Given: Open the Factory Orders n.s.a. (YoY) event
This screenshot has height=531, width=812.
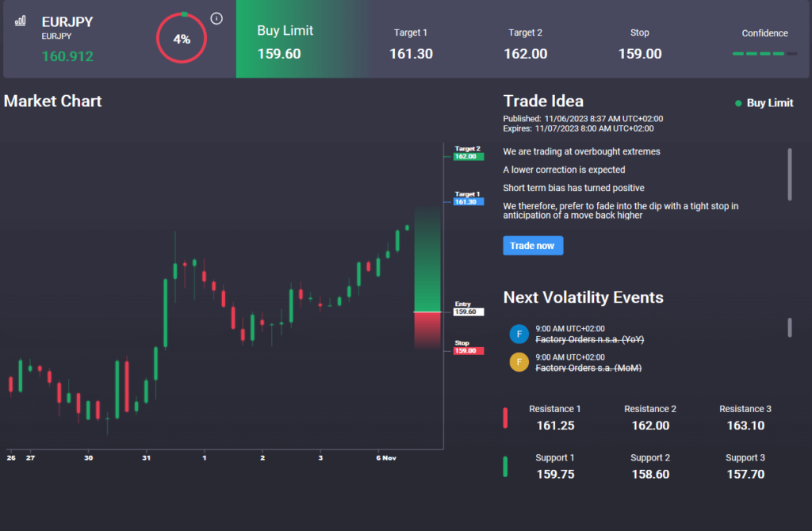Looking at the screenshot, I should [x=589, y=339].
